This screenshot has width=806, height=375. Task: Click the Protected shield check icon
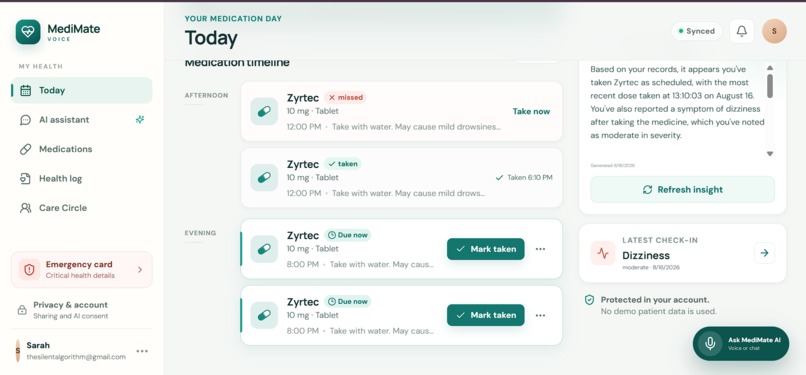[x=590, y=300]
